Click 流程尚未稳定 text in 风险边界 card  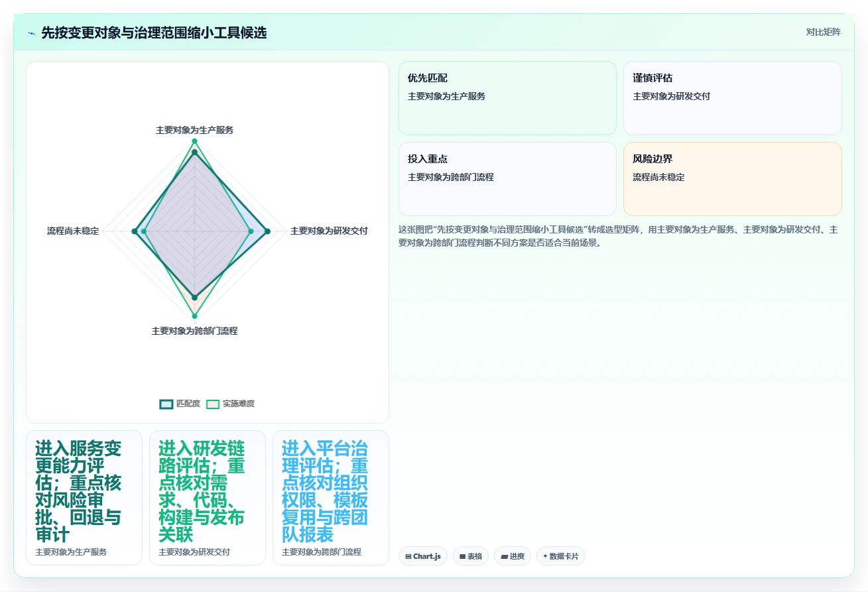(x=658, y=177)
